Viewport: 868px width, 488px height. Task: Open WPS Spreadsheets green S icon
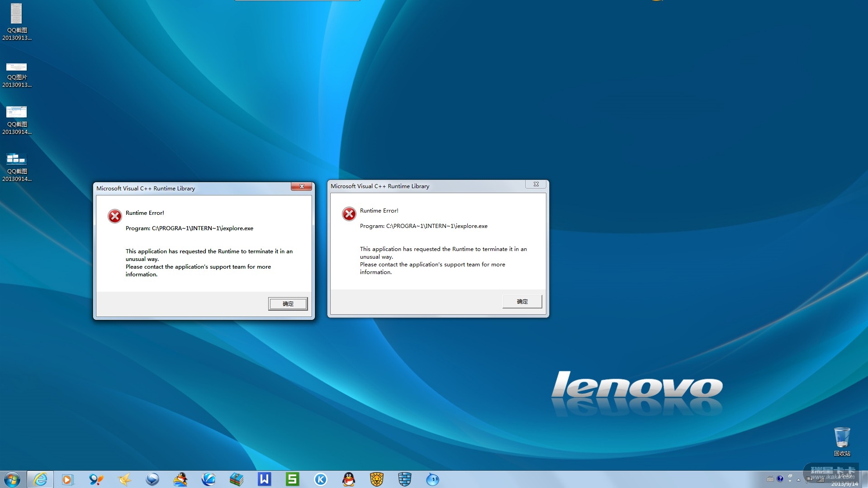[x=293, y=479]
